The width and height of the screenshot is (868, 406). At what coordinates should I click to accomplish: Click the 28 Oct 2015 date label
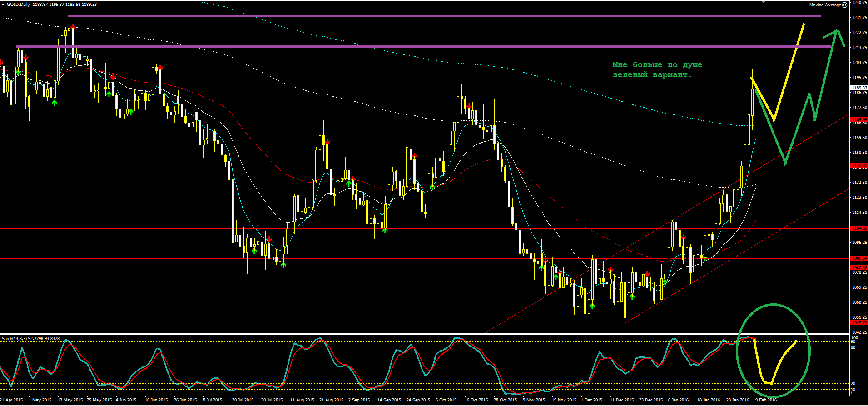coord(505,400)
